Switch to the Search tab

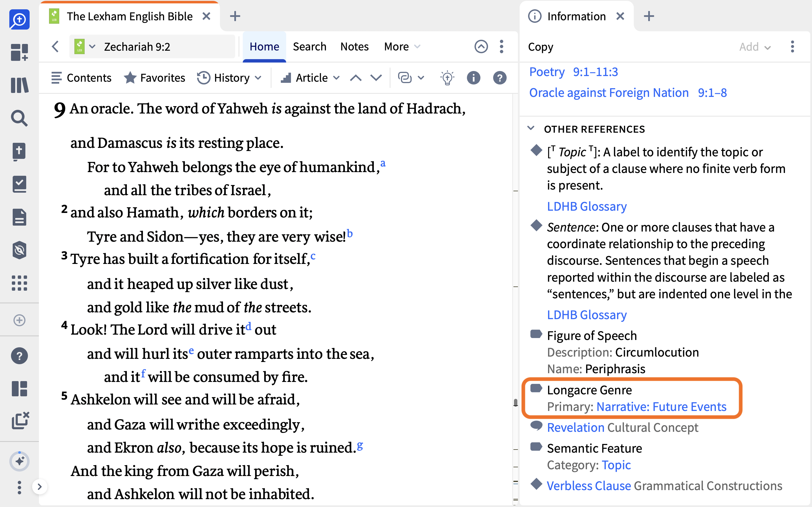pos(309,46)
